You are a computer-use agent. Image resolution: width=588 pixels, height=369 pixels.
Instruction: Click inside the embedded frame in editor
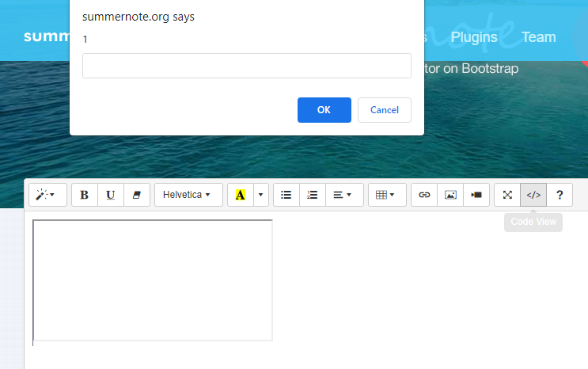[153, 280]
